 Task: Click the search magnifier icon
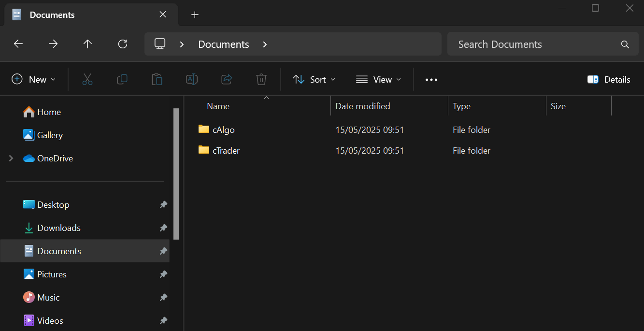pyautogui.click(x=625, y=44)
